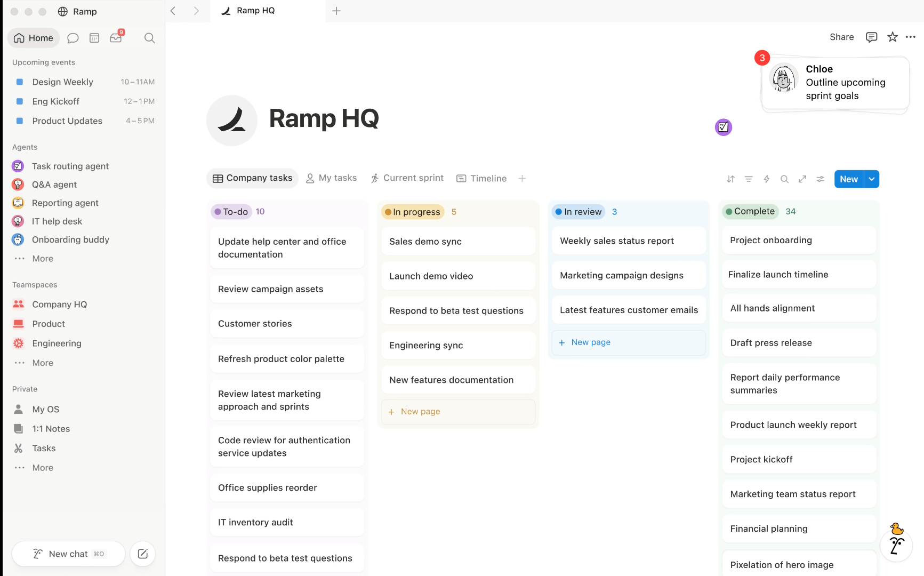Start a New chat
This screenshot has width=924, height=576.
tap(68, 554)
